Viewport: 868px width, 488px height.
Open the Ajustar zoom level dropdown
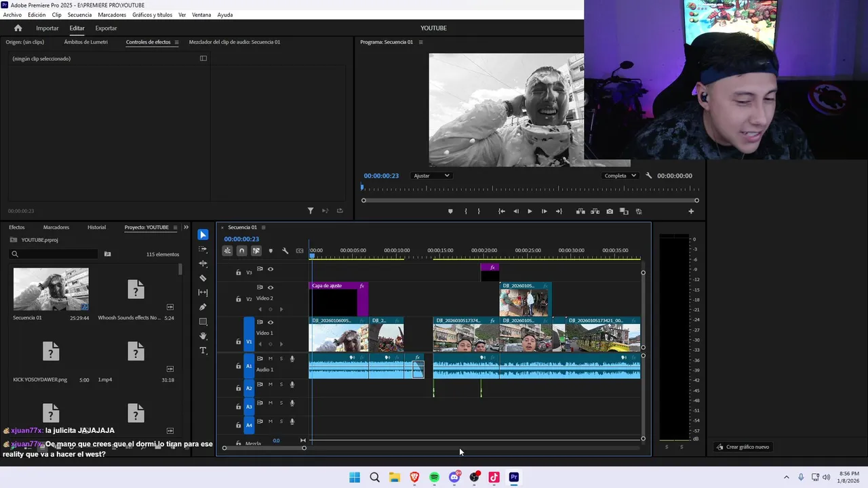coord(431,176)
